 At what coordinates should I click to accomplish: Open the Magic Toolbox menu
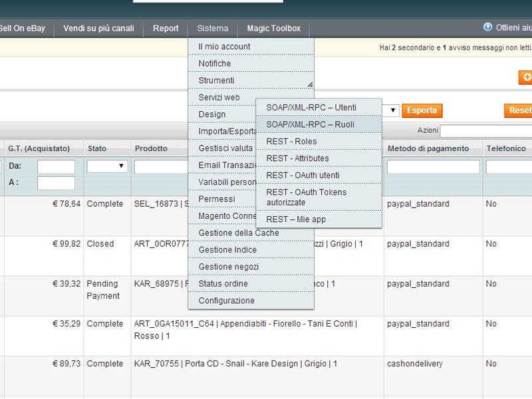[273, 29]
